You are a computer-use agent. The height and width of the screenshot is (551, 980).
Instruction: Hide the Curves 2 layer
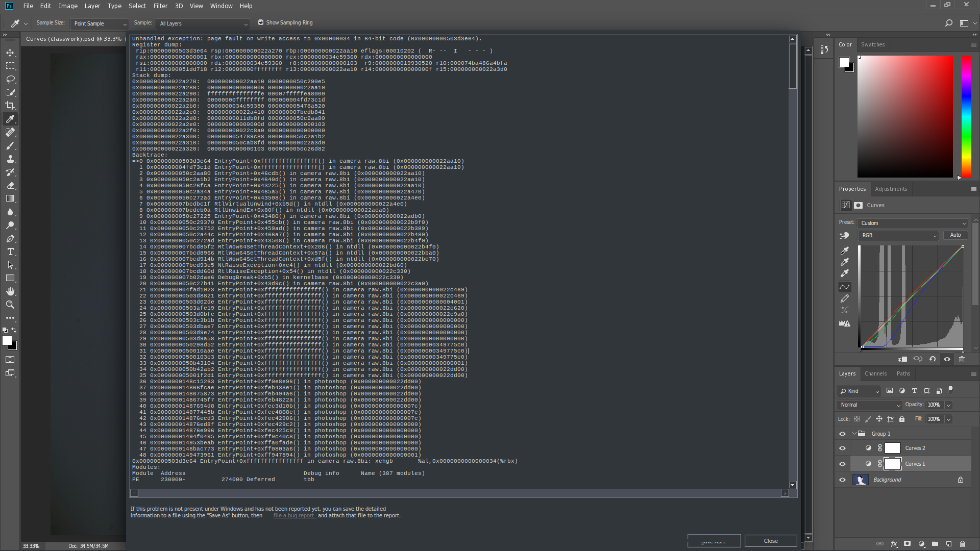click(842, 448)
